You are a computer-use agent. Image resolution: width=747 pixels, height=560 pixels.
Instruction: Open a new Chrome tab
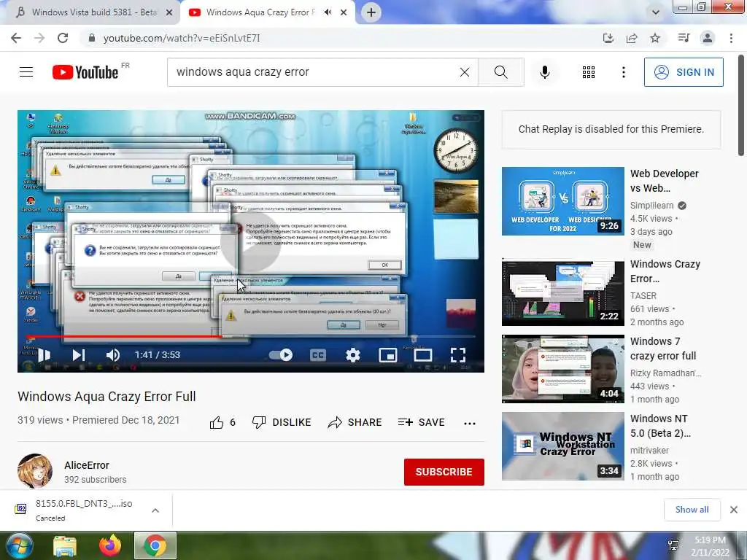click(371, 12)
